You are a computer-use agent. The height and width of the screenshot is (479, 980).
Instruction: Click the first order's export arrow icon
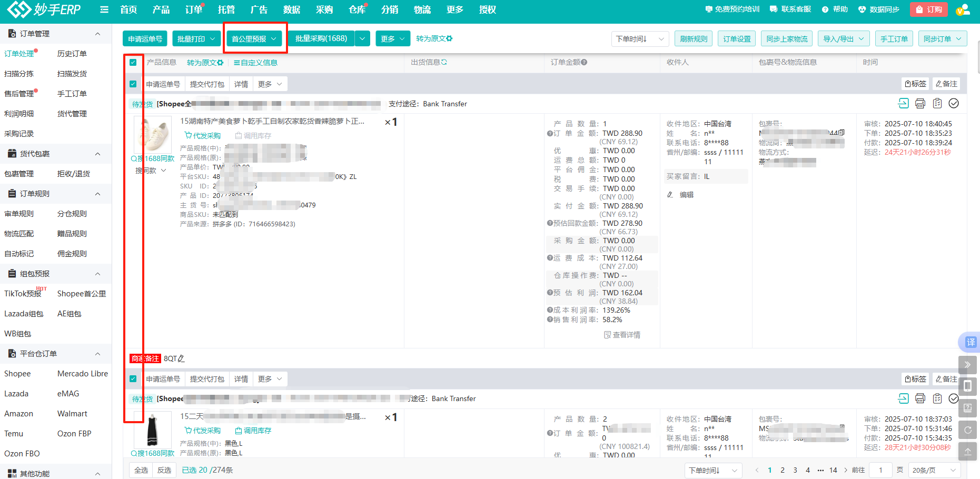coord(904,103)
